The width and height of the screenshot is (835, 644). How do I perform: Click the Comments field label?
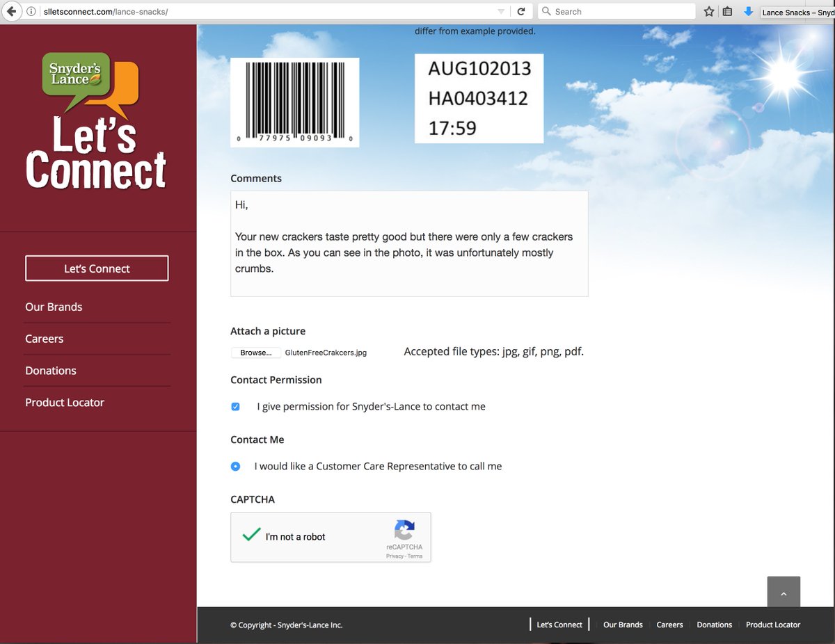(x=256, y=178)
